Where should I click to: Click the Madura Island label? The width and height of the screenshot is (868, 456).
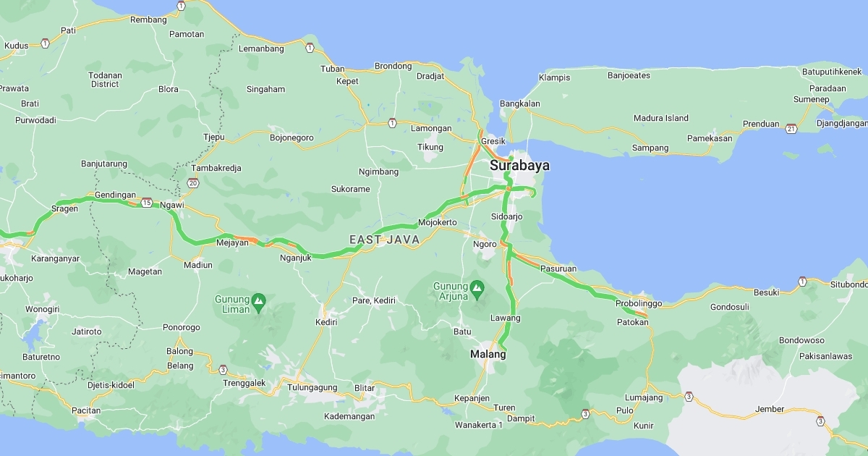pyautogui.click(x=661, y=118)
